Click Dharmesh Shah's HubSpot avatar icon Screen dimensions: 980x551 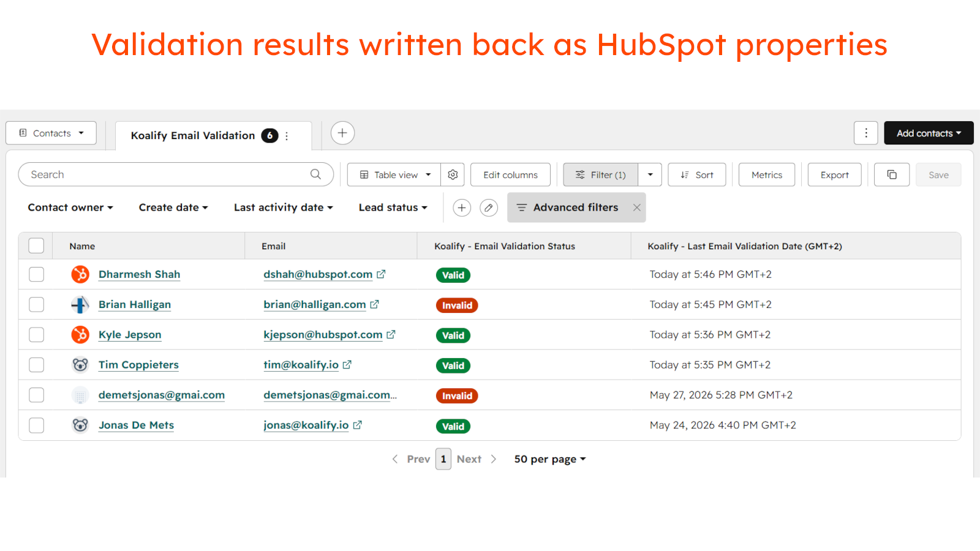[80, 274]
